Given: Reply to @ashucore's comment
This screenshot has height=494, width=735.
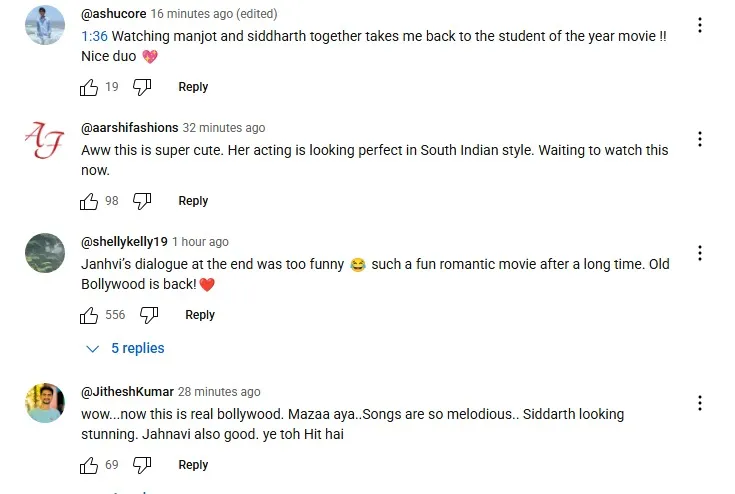Looking at the screenshot, I should pos(193,87).
